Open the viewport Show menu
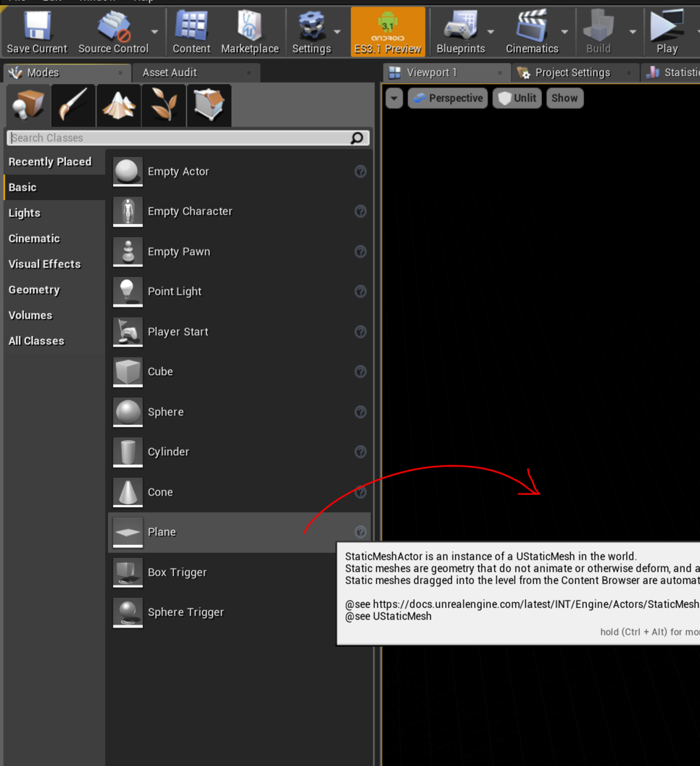This screenshot has width=700, height=766. point(564,98)
